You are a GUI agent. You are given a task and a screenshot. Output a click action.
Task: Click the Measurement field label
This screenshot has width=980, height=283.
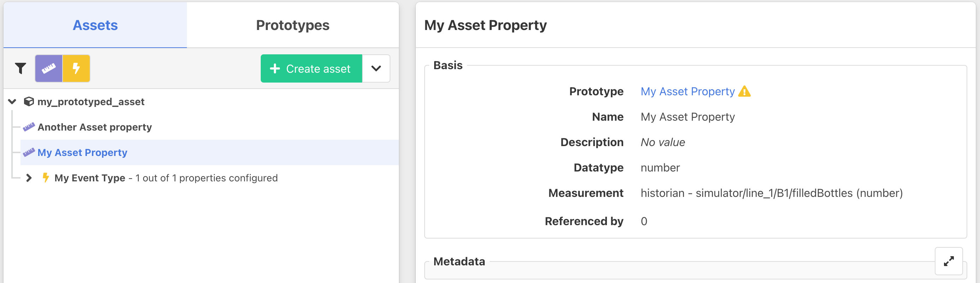click(585, 193)
